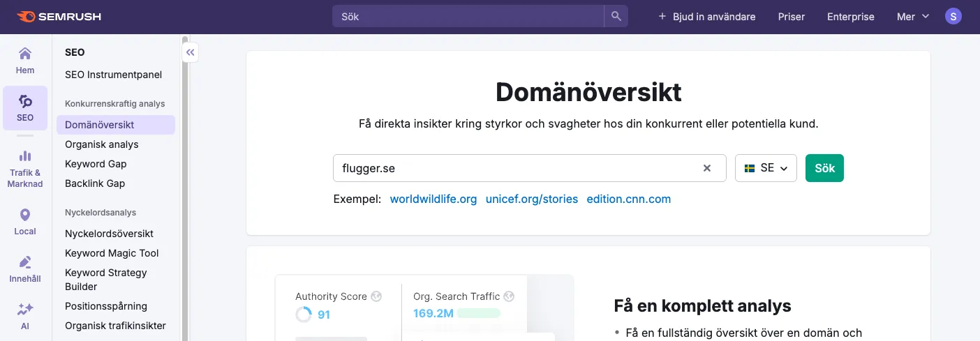
Task: Click the Authority Score value 91
Action: tap(324, 315)
